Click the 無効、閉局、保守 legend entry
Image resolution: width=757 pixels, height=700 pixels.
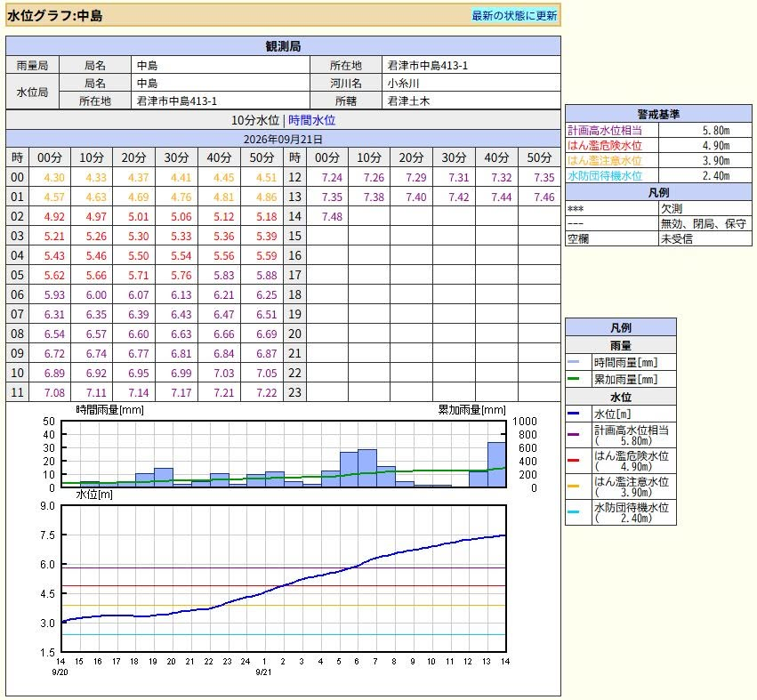point(704,223)
